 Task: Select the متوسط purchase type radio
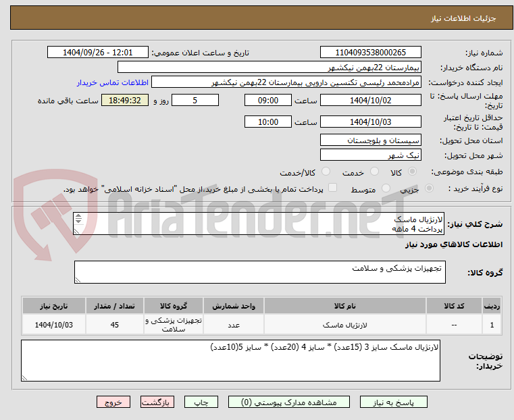(386, 188)
